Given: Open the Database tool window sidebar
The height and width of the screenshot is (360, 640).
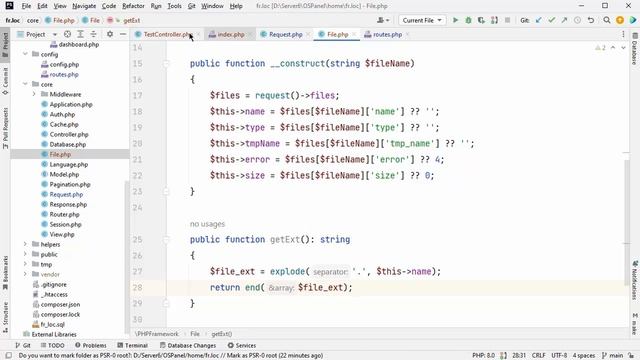Looking at the screenshot, I should pos(635,49).
